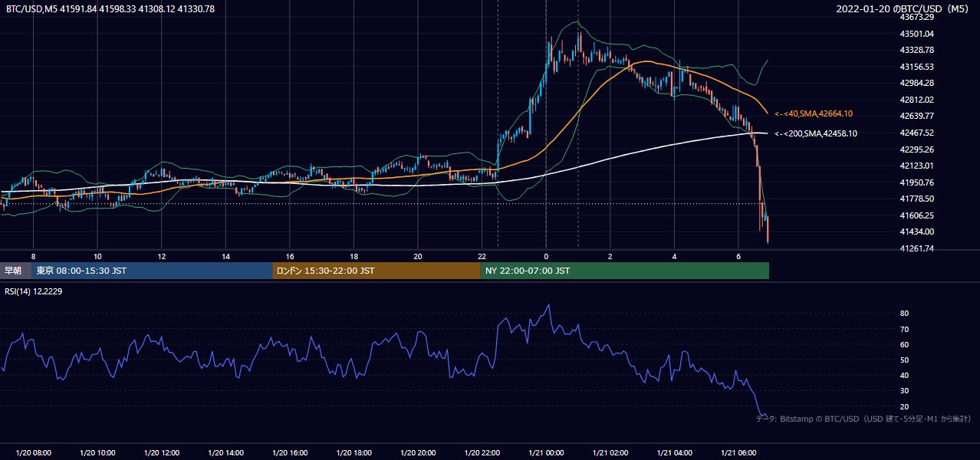
Task: Click price axis value 43328.78
Action: coord(916,50)
